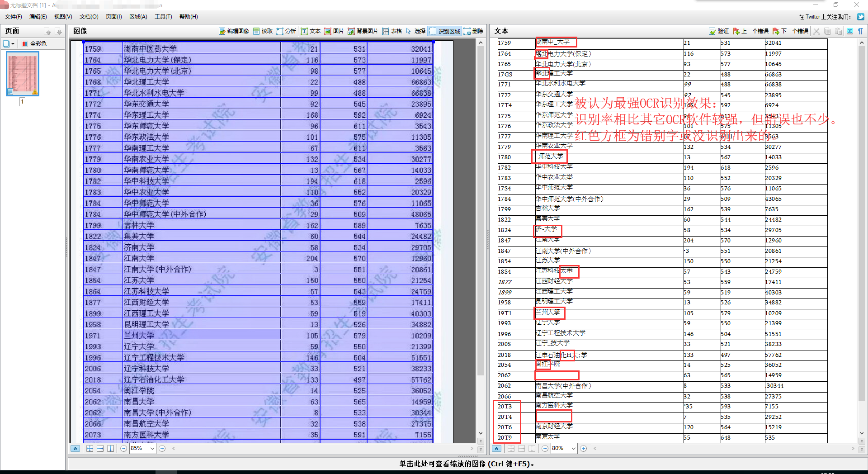Open the 编辑(E) menu
868x474 pixels.
tap(38, 17)
